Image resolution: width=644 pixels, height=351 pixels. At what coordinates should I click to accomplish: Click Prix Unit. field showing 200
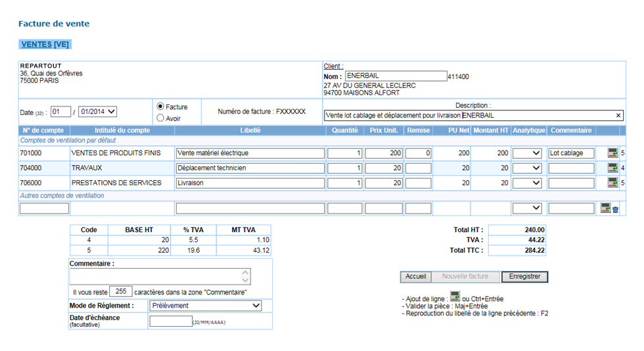click(x=384, y=153)
